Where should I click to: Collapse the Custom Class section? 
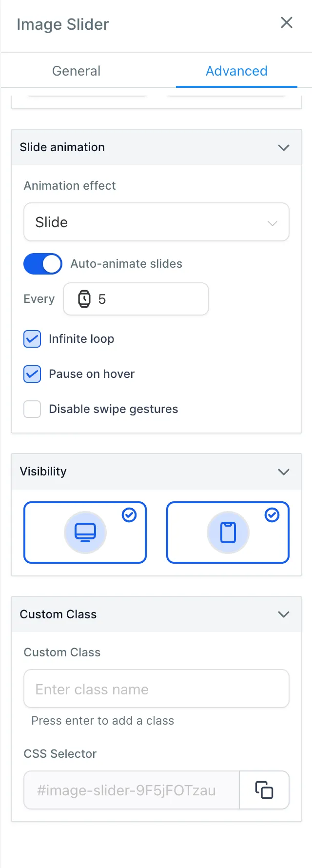(x=284, y=614)
